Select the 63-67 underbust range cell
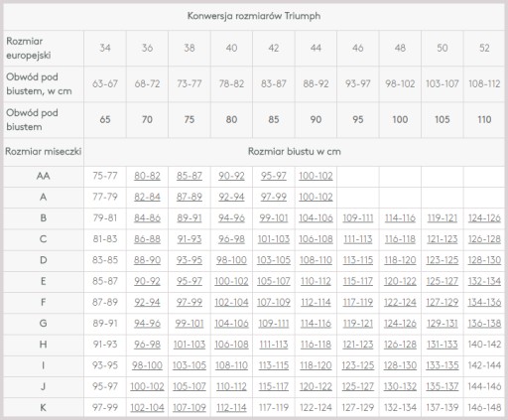The image size is (508, 420). pyautogui.click(x=105, y=83)
